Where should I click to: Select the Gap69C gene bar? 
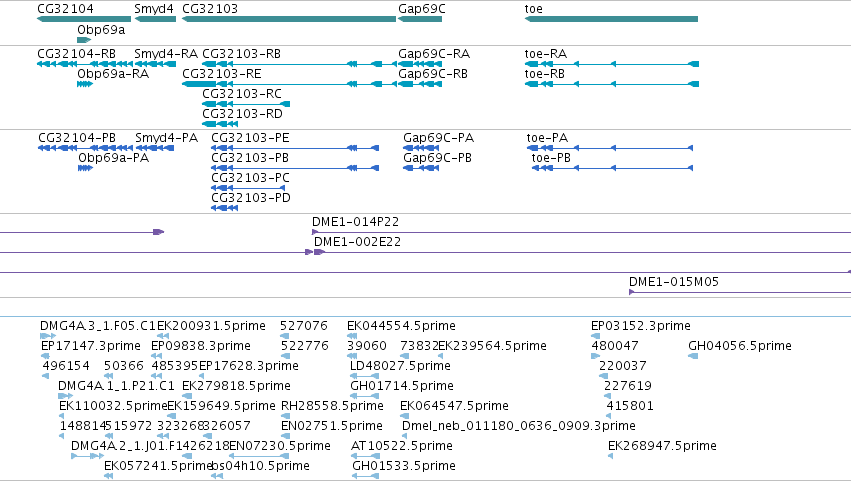(x=420, y=19)
